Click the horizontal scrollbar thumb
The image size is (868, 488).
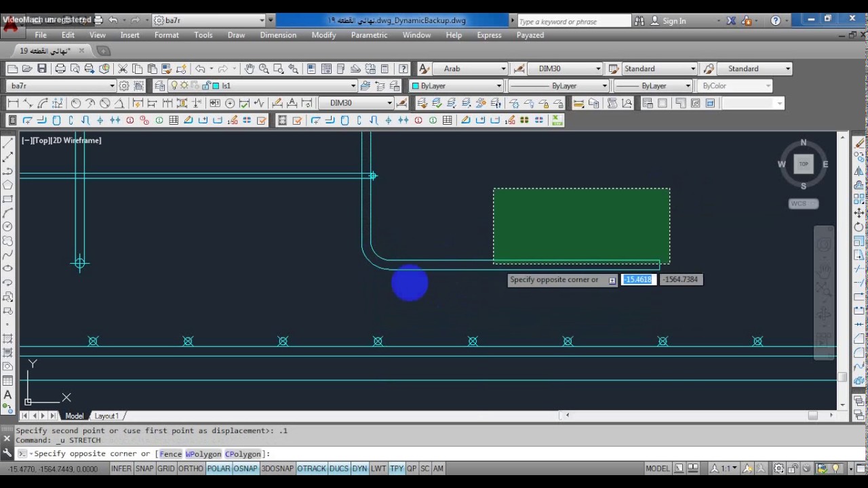click(x=812, y=415)
